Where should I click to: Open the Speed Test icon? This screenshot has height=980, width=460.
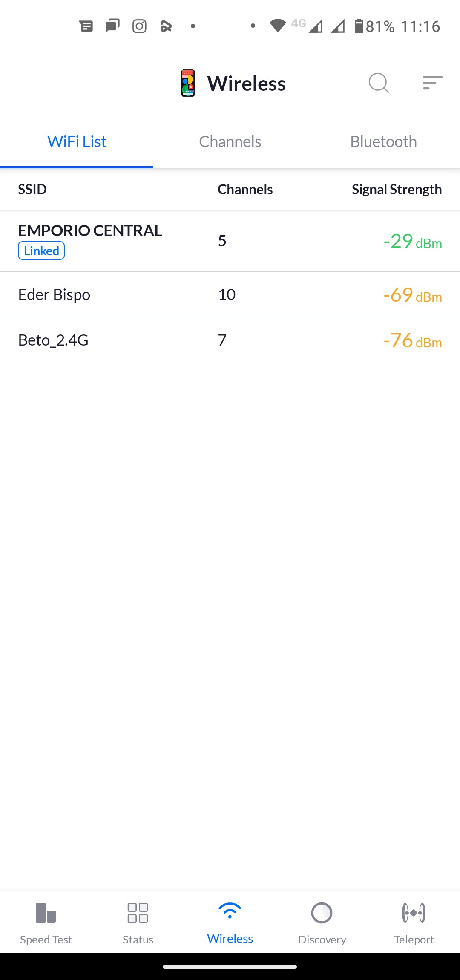[x=46, y=913]
